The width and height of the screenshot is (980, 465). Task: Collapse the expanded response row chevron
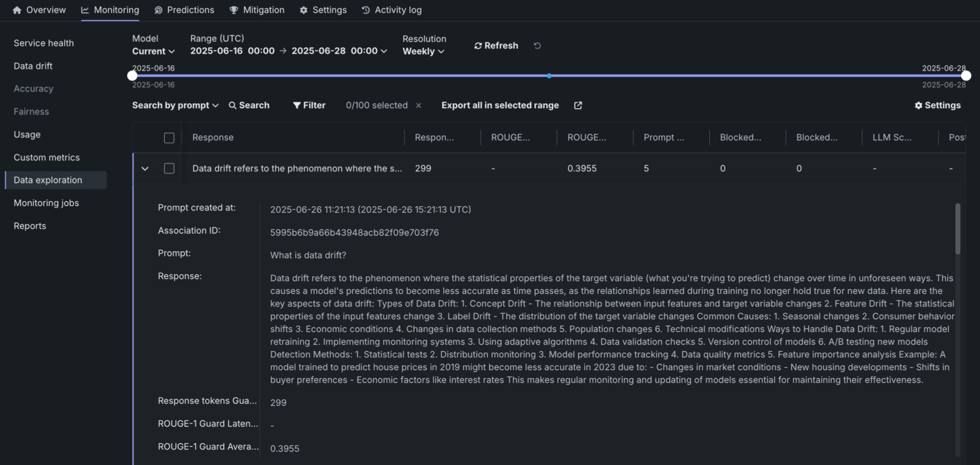pyautogui.click(x=145, y=169)
